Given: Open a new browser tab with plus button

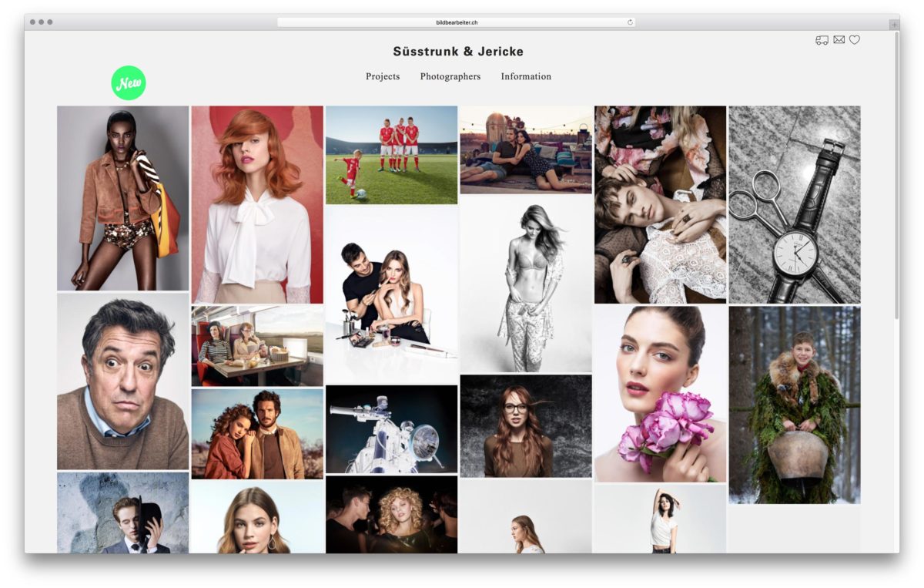Looking at the screenshot, I should tap(894, 25).
